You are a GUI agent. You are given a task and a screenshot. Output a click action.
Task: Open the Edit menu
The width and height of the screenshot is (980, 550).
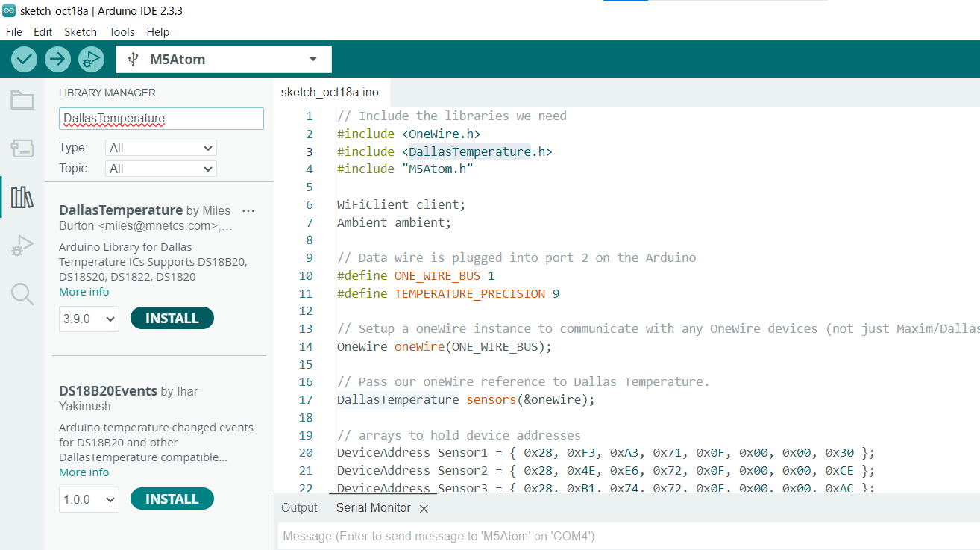(43, 32)
